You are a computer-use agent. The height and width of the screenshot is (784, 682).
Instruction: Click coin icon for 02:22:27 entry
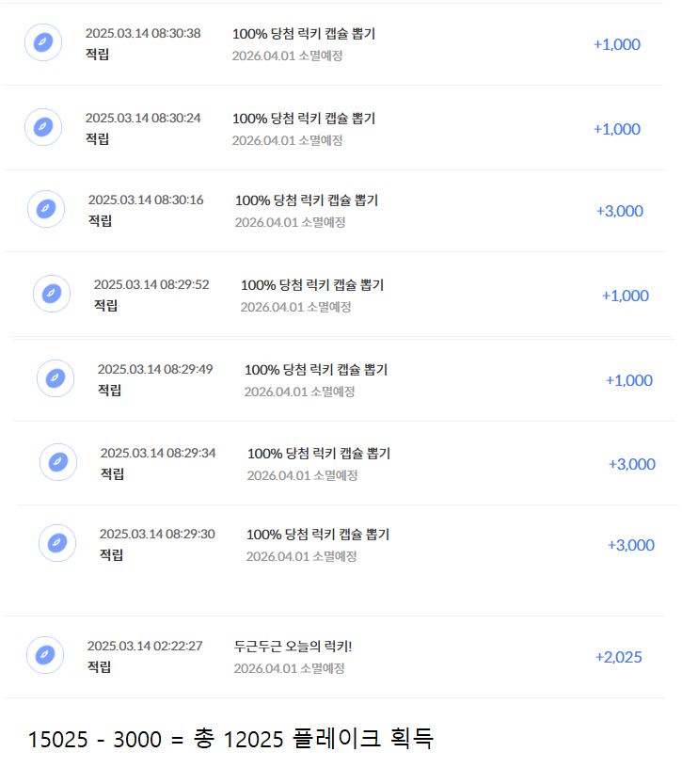pyautogui.click(x=45, y=655)
